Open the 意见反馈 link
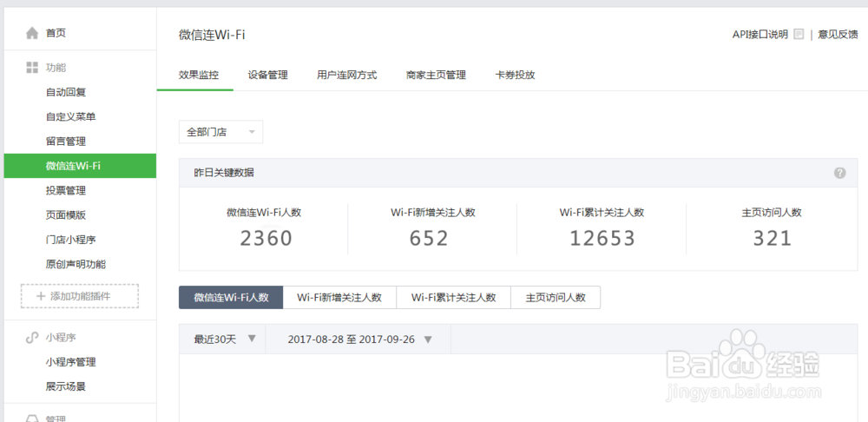868x422 pixels. coord(838,35)
